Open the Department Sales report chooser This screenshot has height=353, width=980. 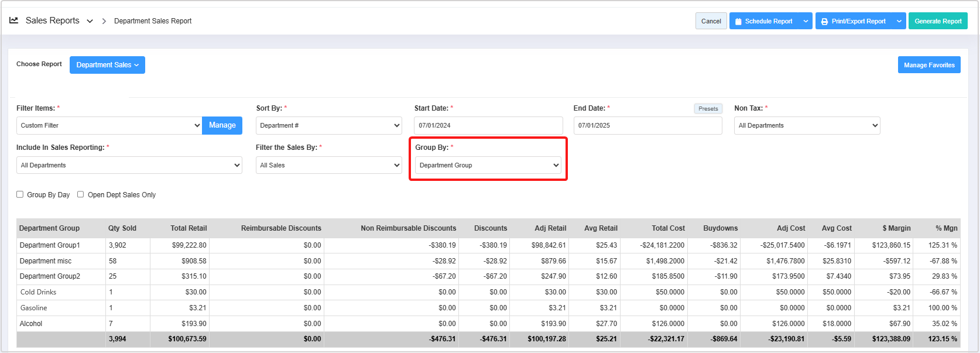click(107, 65)
